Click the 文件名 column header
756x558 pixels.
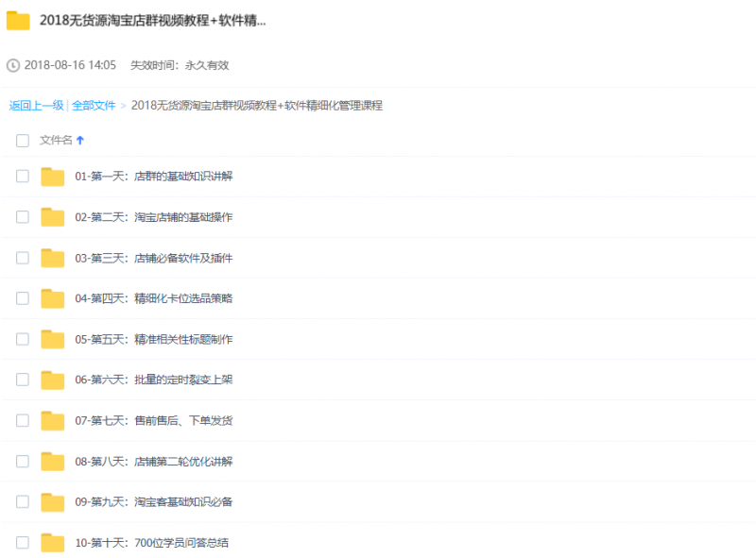56,141
